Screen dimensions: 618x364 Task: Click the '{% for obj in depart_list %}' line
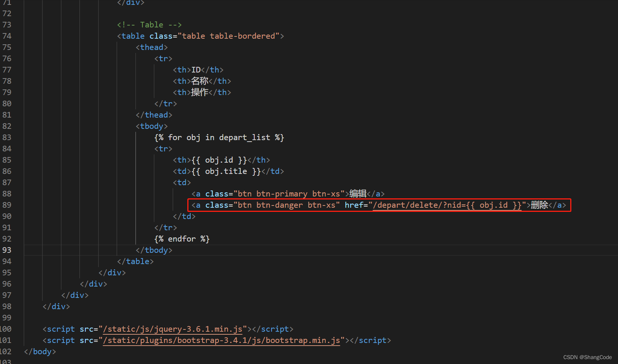click(x=219, y=137)
